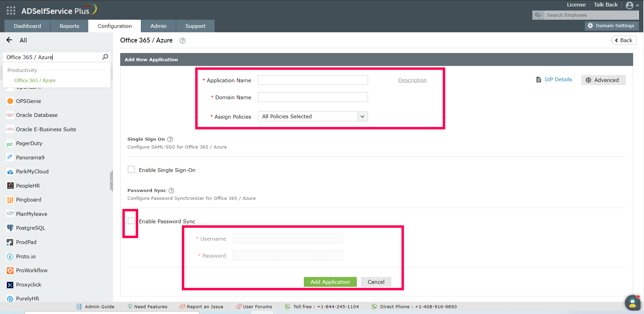Click the Password Sync Username field

point(288,238)
